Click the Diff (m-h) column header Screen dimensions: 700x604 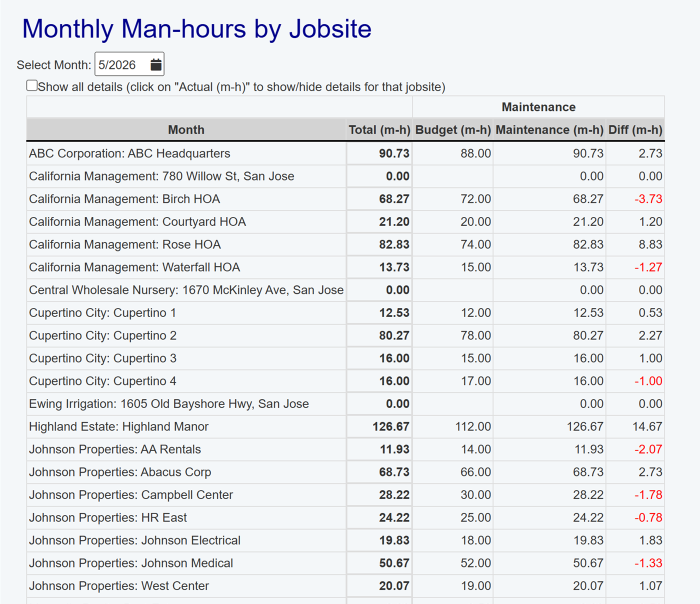pyautogui.click(x=635, y=130)
